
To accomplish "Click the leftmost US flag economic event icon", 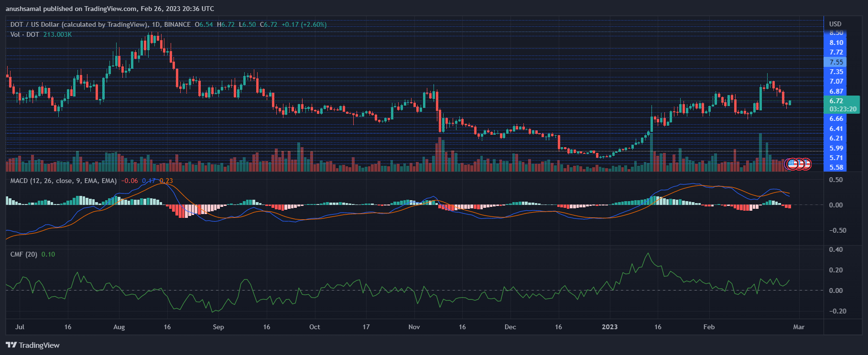I will (x=792, y=164).
